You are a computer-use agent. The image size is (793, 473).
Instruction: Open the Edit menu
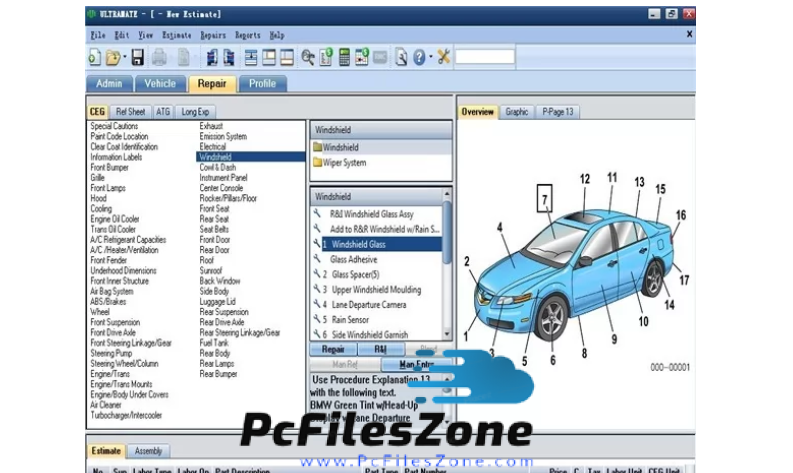(121, 35)
